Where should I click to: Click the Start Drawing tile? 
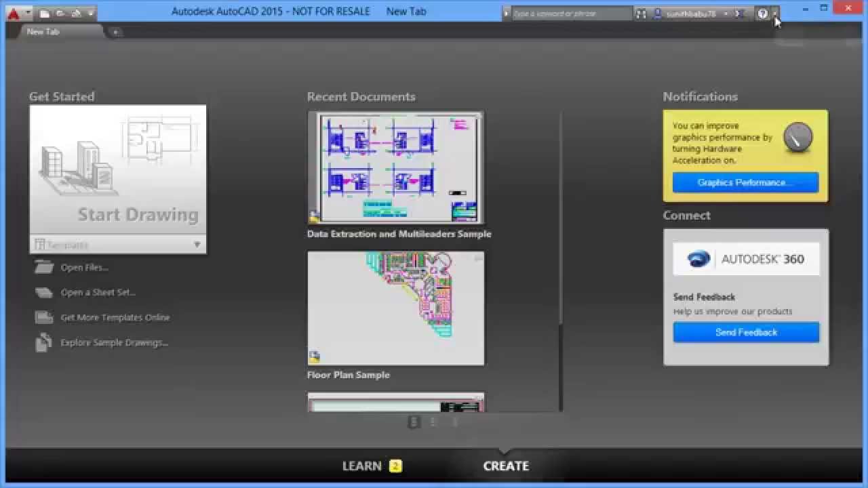pyautogui.click(x=118, y=170)
